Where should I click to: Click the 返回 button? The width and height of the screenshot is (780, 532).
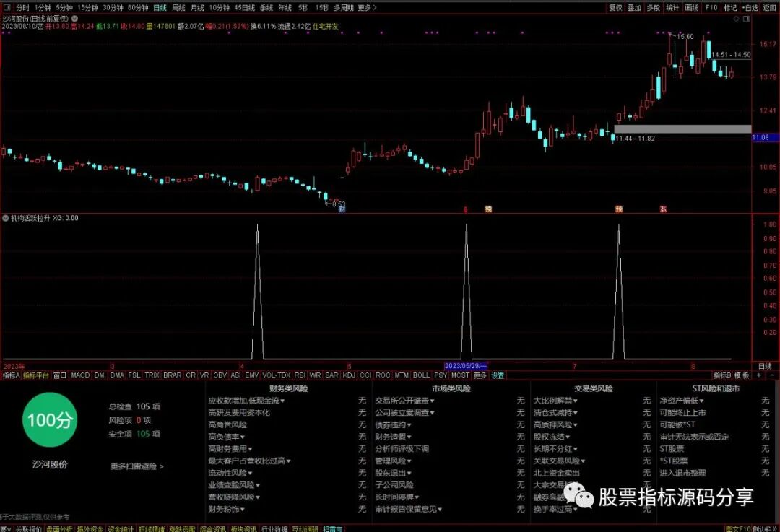[x=769, y=7]
